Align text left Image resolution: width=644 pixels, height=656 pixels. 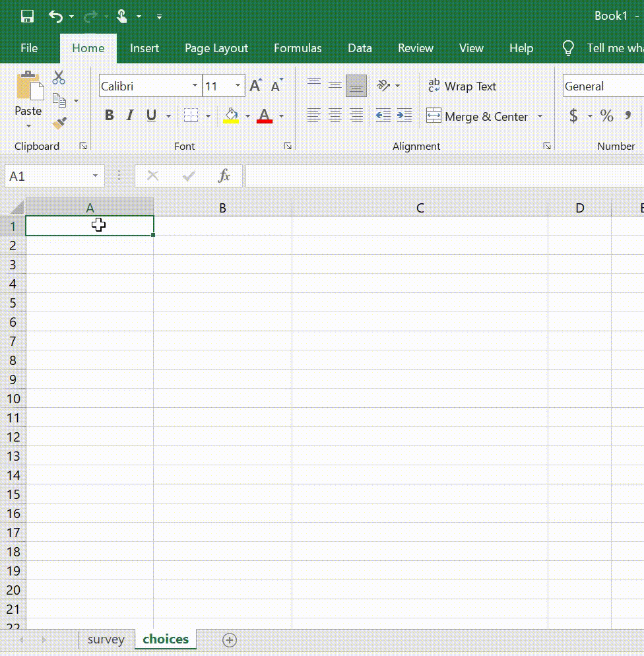tap(314, 115)
